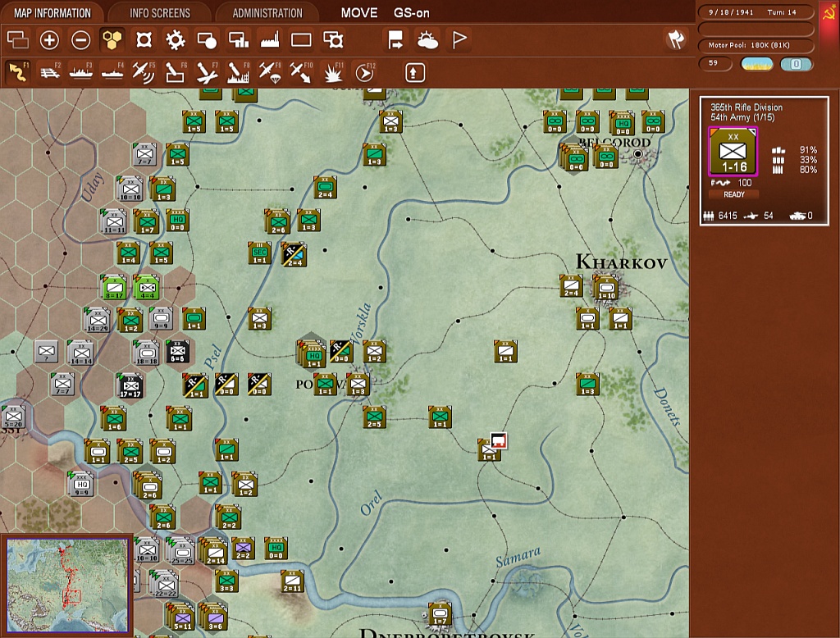Viewport: 840px width, 638px height.
Task: Toggle the rectangle-with-gear overlay icon
Action: tap(333, 39)
